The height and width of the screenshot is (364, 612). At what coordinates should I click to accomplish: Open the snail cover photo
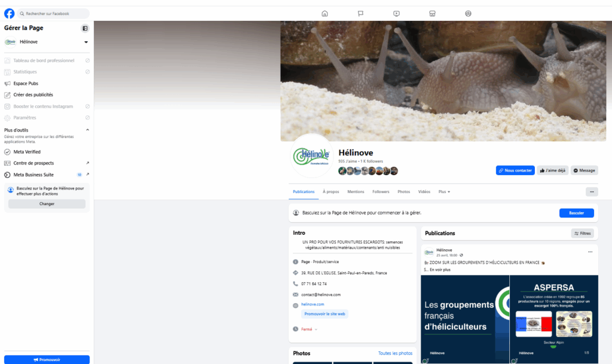443,81
